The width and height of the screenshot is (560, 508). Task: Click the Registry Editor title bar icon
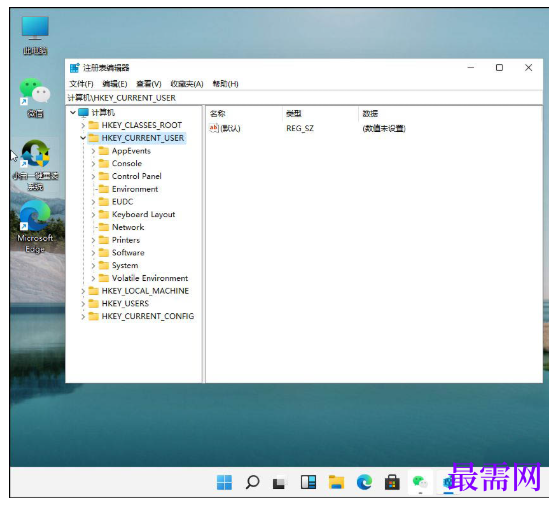point(75,68)
